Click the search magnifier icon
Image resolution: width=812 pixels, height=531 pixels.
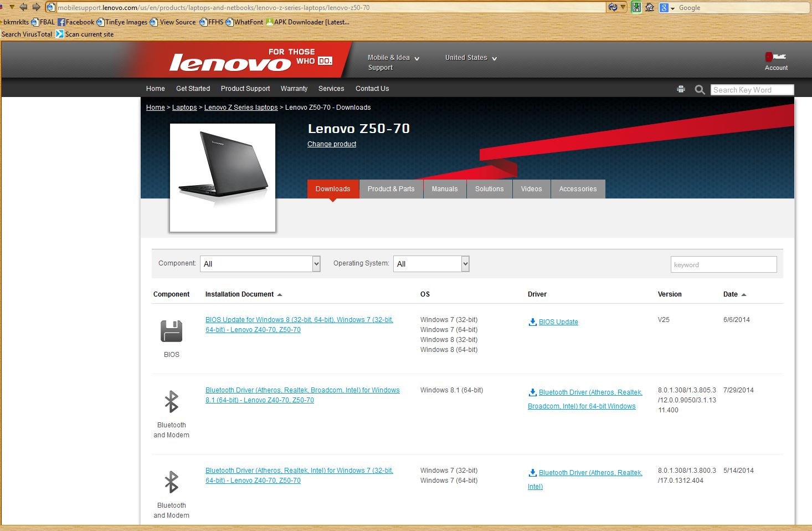coord(700,89)
